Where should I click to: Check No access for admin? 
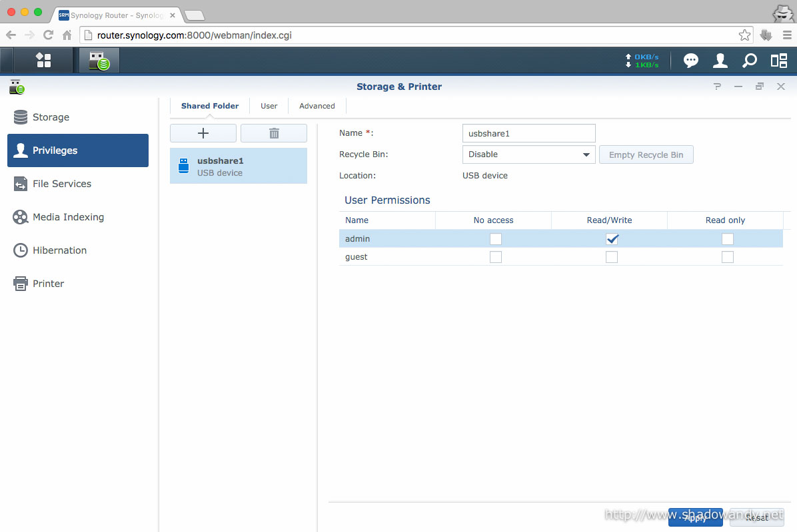point(495,239)
